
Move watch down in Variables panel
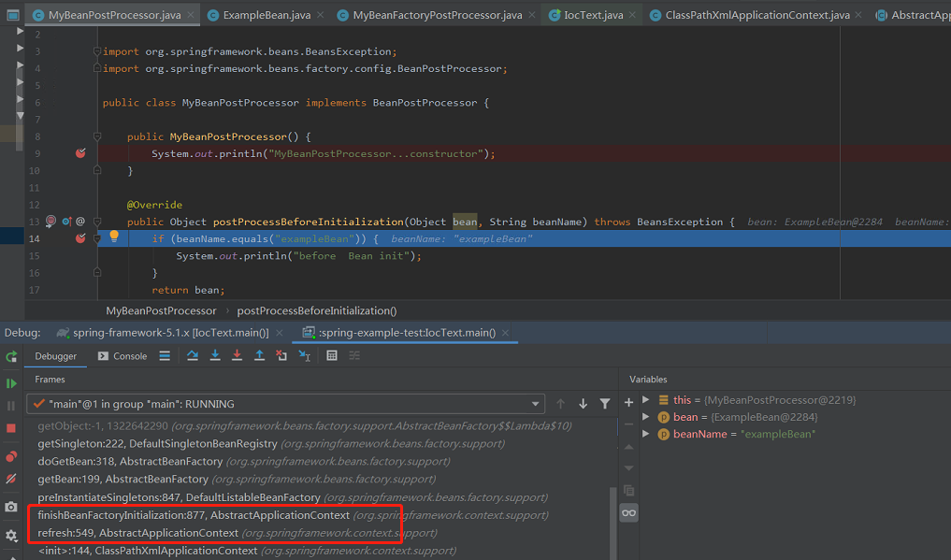pos(629,468)
